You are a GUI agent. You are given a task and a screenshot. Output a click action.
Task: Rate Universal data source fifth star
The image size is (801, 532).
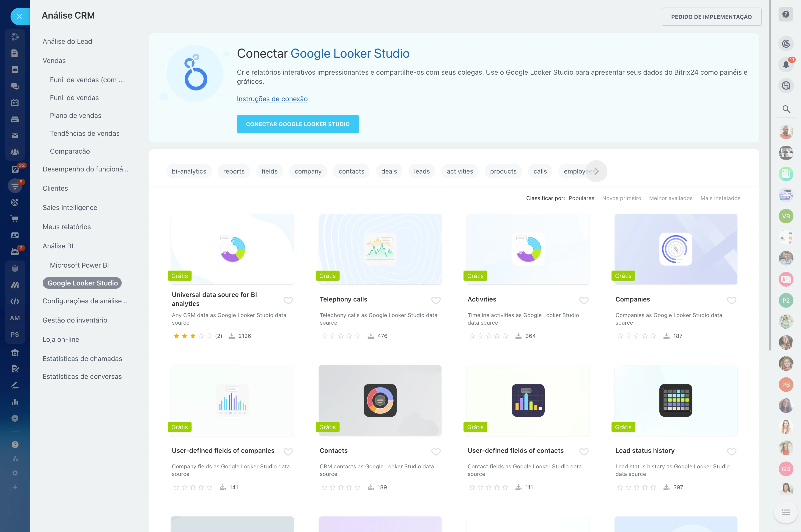pyautogui.click(x=209, y=336)
